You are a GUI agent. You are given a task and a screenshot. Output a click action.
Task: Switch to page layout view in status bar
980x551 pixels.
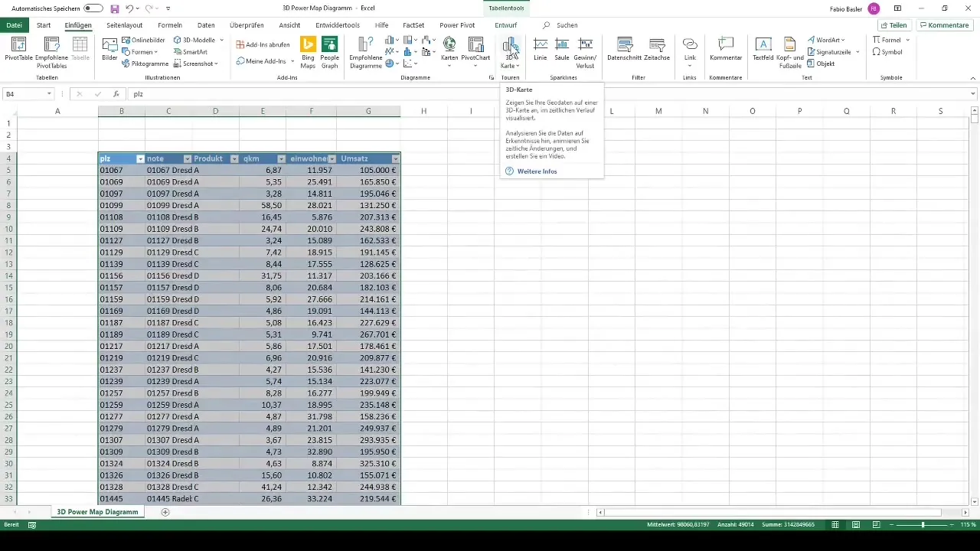tap(856, 525)
